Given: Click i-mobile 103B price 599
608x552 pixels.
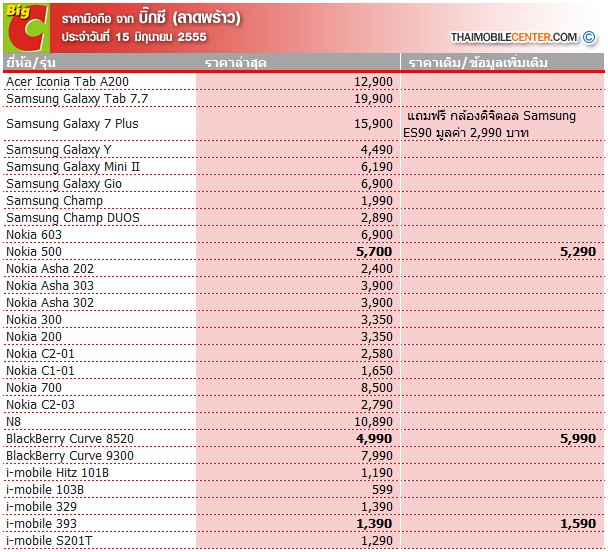Looking at the screenshot, I should click(x=382, y=490).
